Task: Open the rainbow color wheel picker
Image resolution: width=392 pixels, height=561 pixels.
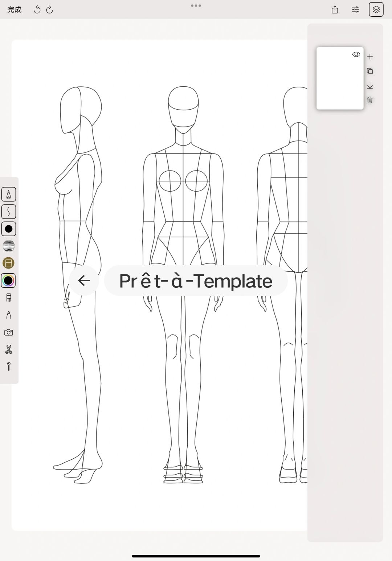Action: tap(8, 280)
